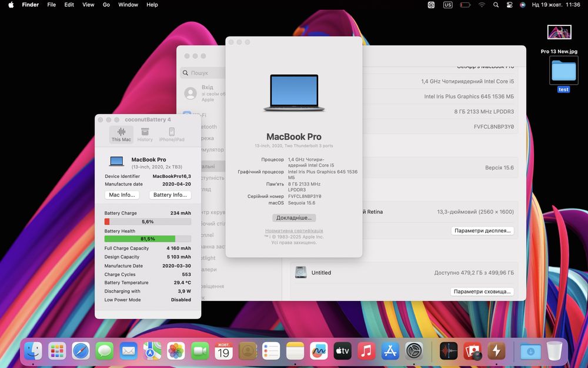Launch Music from the Dock
Viewport: 588px width, 368px height.
(x=366, y=351)
